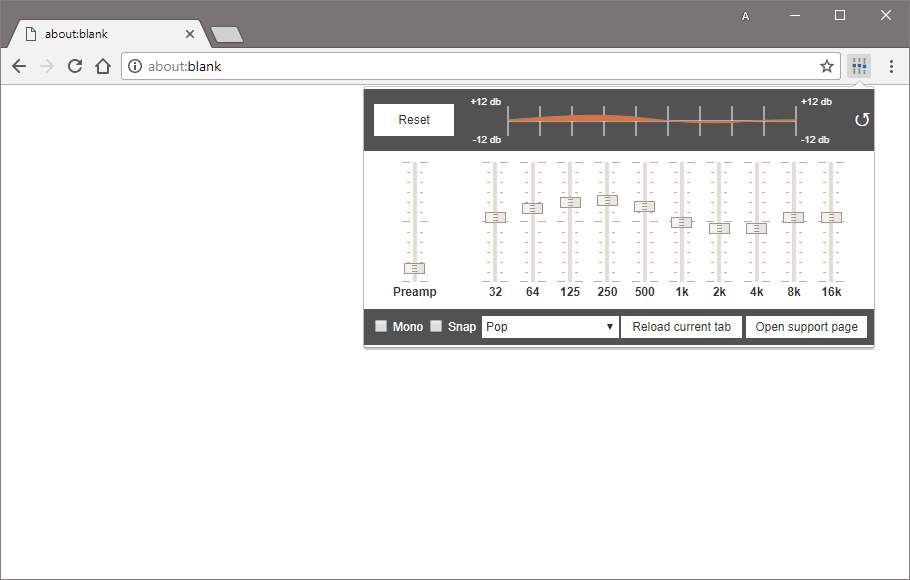Enable the Snap checkbox

[436, 326]
